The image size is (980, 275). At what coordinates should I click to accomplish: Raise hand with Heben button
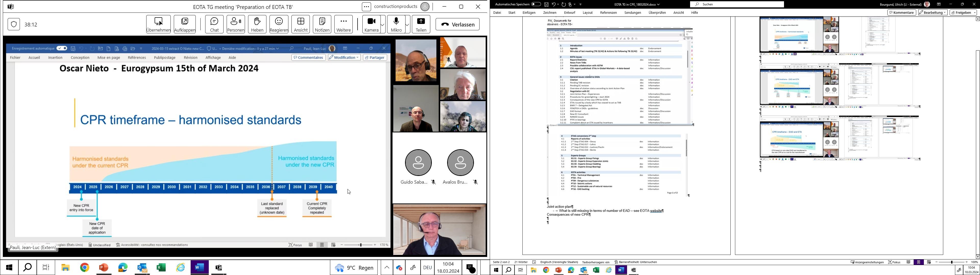(257, 24)
